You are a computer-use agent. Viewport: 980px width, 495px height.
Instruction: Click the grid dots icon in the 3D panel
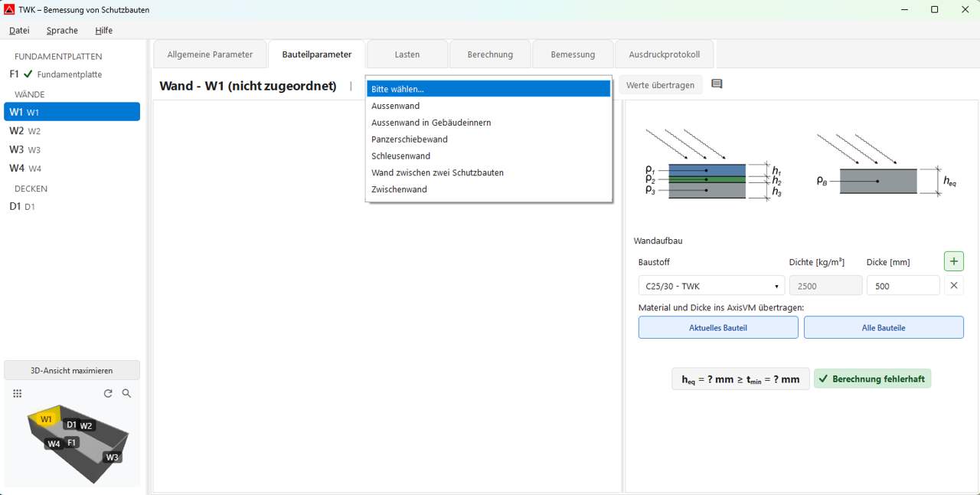point(17,393)
